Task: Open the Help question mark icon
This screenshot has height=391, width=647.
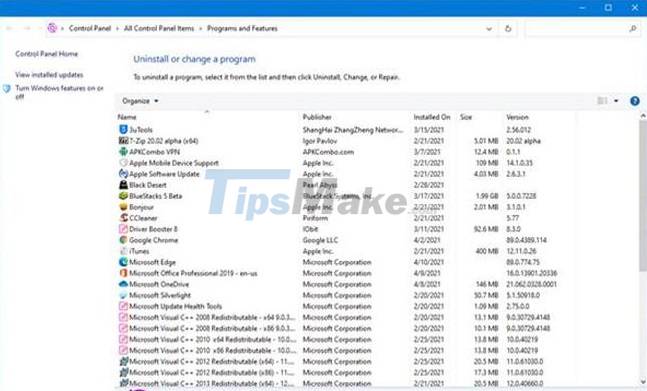Action: pyautogui.click(x=635, y=101)
